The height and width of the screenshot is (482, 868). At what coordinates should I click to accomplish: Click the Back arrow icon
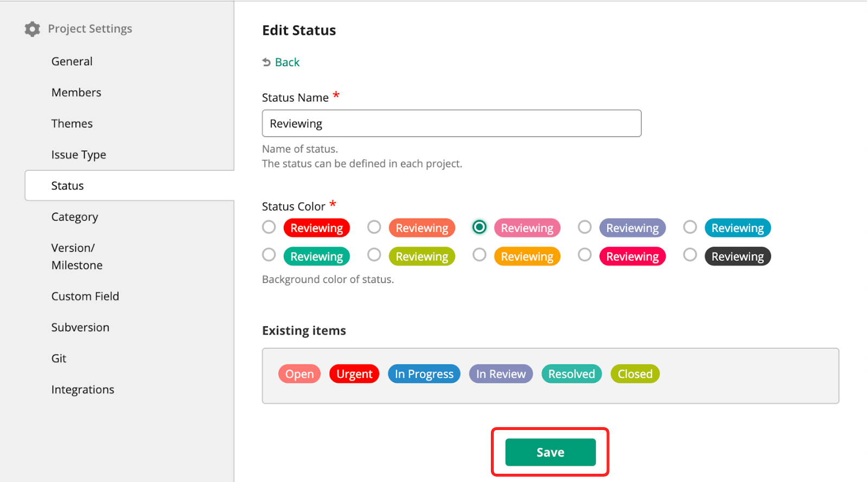point(266,62)
